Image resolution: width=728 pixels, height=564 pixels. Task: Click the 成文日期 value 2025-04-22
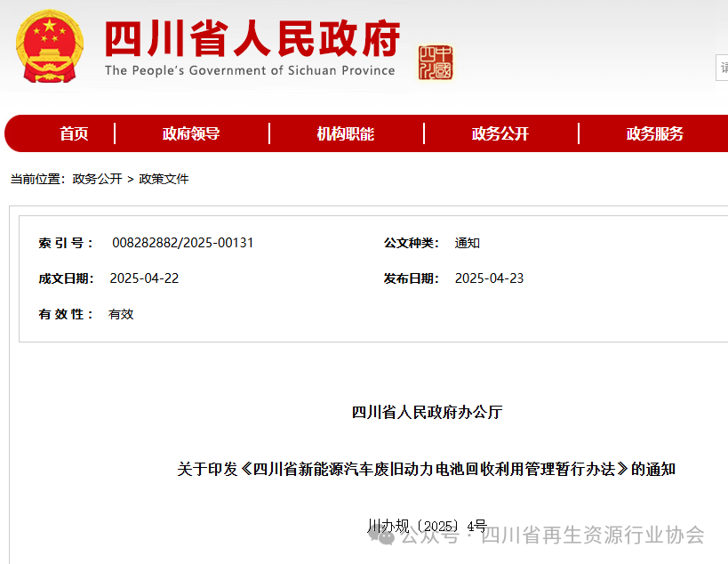[144, 278]
